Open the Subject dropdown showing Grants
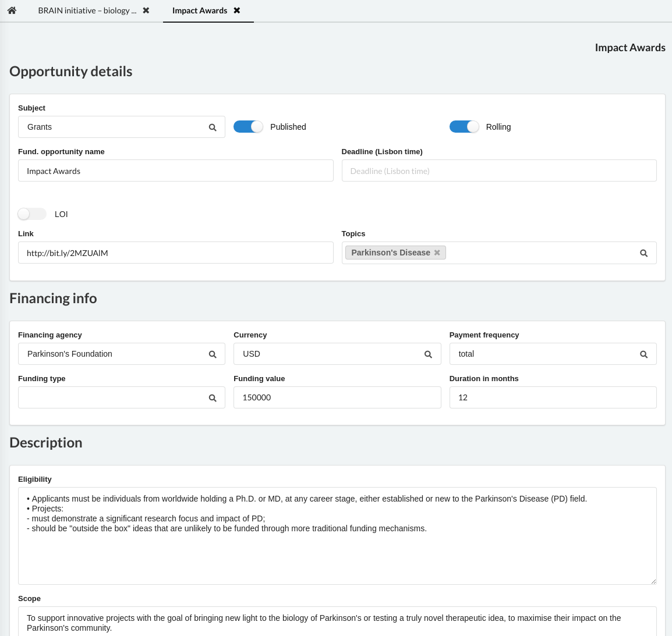The image size is (672, 636). (121, 127)
